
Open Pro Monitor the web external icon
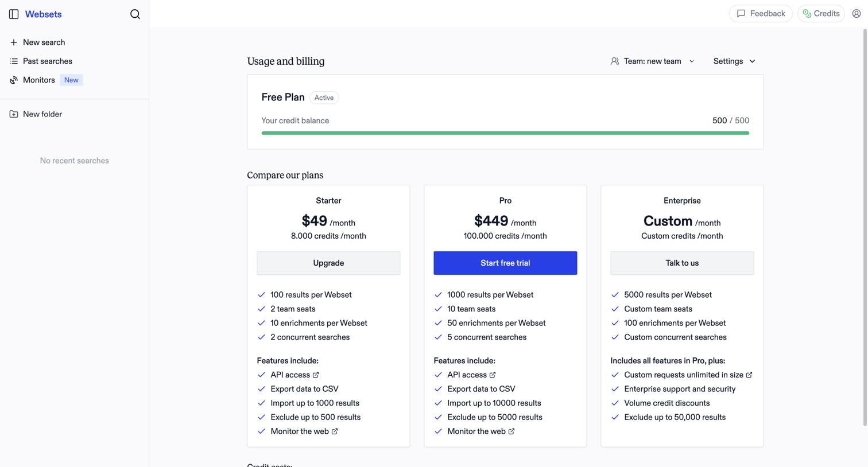(x=511, y=431)
